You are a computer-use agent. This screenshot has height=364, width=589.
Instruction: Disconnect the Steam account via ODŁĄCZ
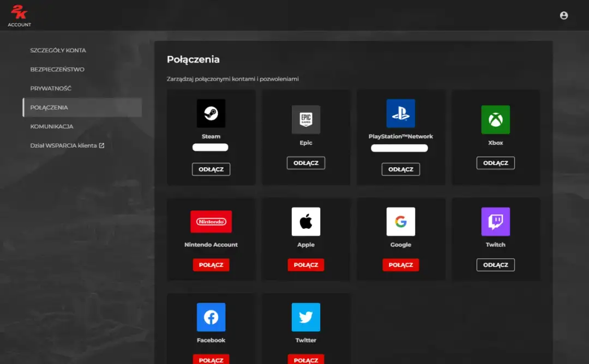[211, 169]
